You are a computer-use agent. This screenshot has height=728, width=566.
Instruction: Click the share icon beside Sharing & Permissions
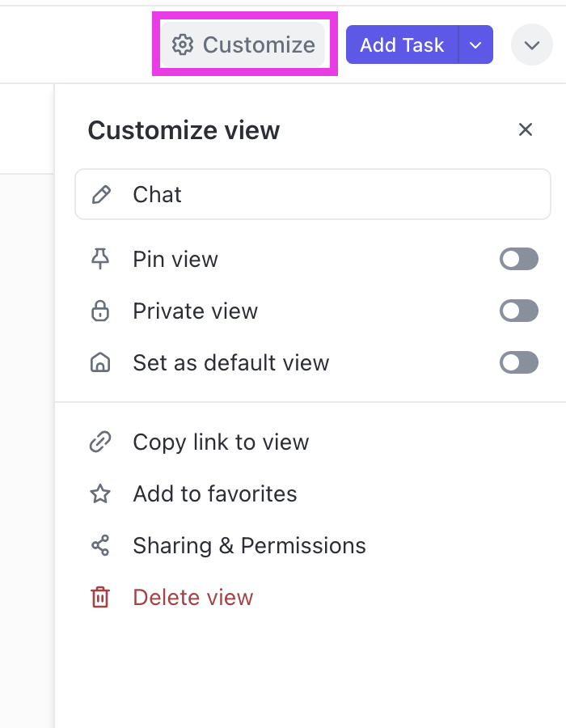point(100,546)
